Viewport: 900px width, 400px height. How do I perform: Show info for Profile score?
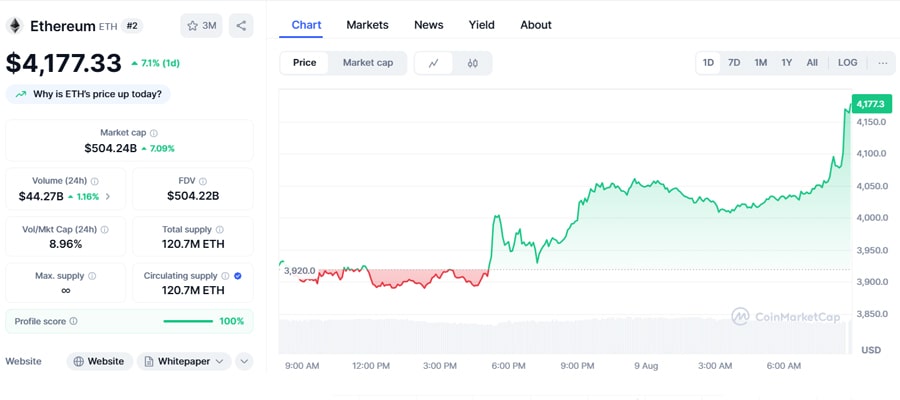[x=73, y=321]
